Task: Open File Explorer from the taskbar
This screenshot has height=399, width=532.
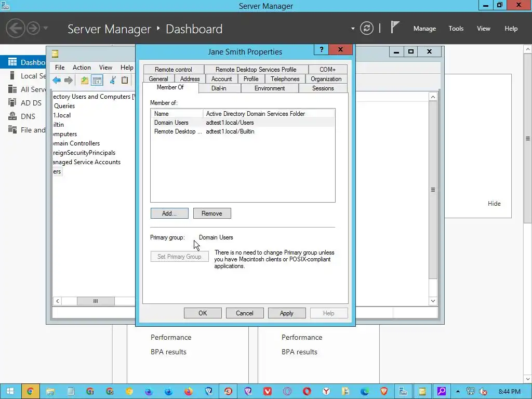Action: pyautogui.click(x=50, y=392)
